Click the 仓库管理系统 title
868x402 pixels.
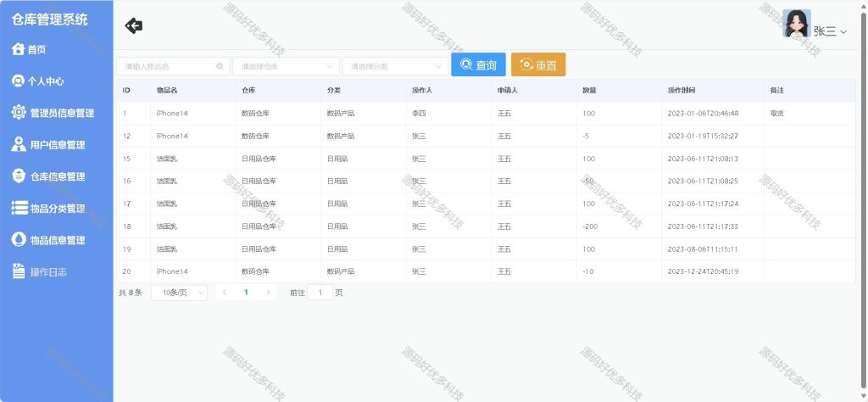pos(50,20)
